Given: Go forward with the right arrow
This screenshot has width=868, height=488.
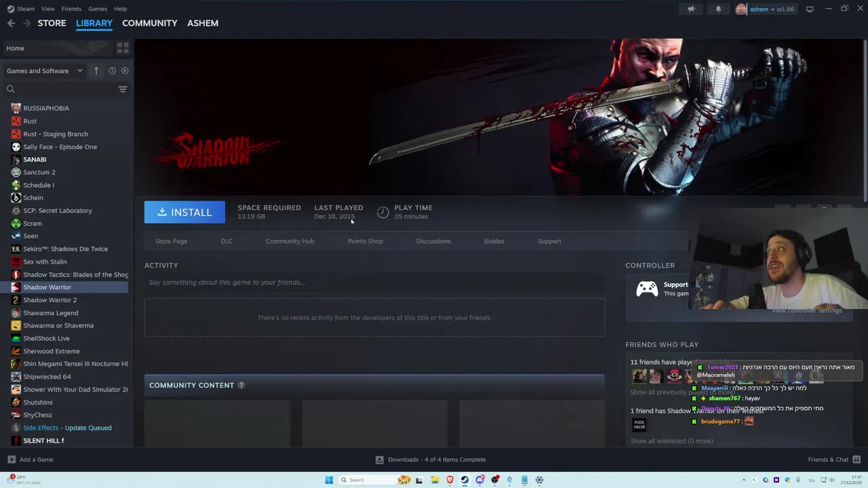Looking at the screenshot, I should (x=26, y=23).
